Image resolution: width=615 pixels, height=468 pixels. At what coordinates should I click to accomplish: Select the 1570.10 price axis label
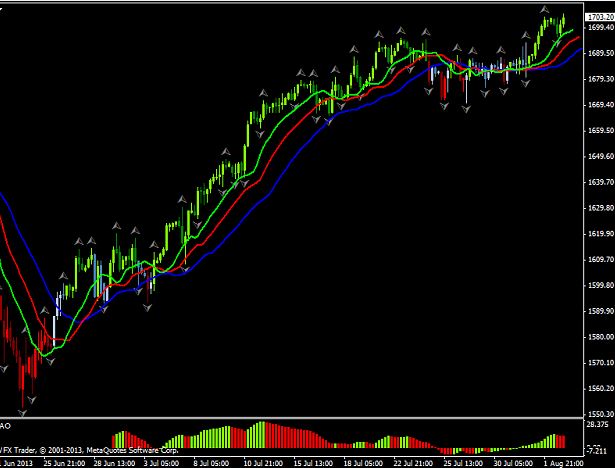(601, 363)
